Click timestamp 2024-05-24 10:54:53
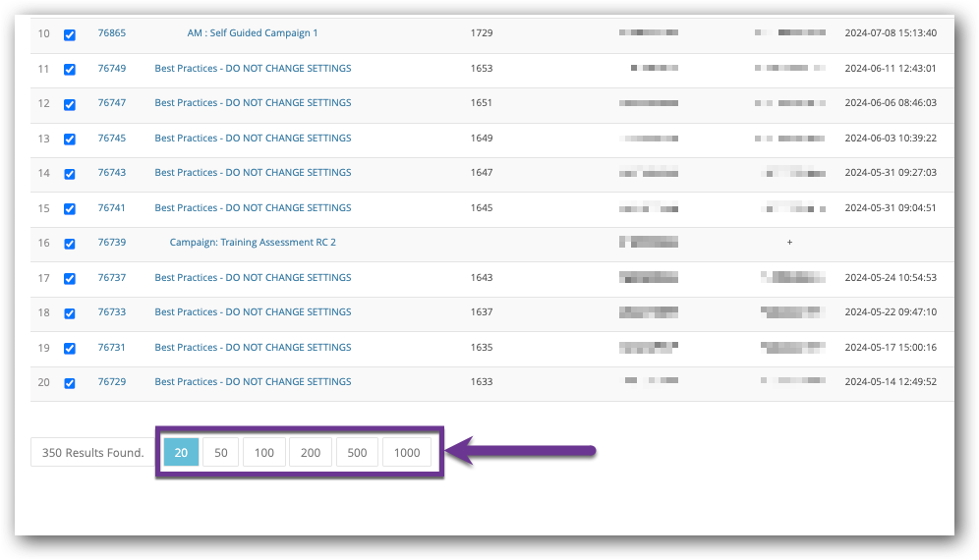Viewport: 979px width, 560px height. tap(891, 277)
